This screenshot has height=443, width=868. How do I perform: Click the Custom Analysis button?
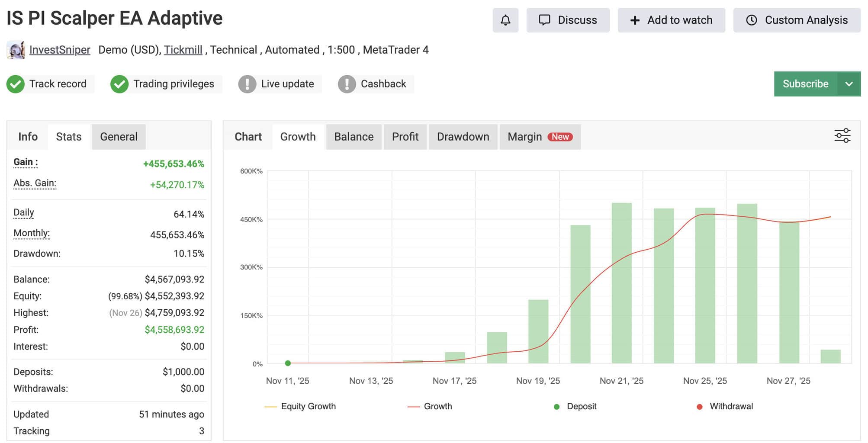coord(796,20)
